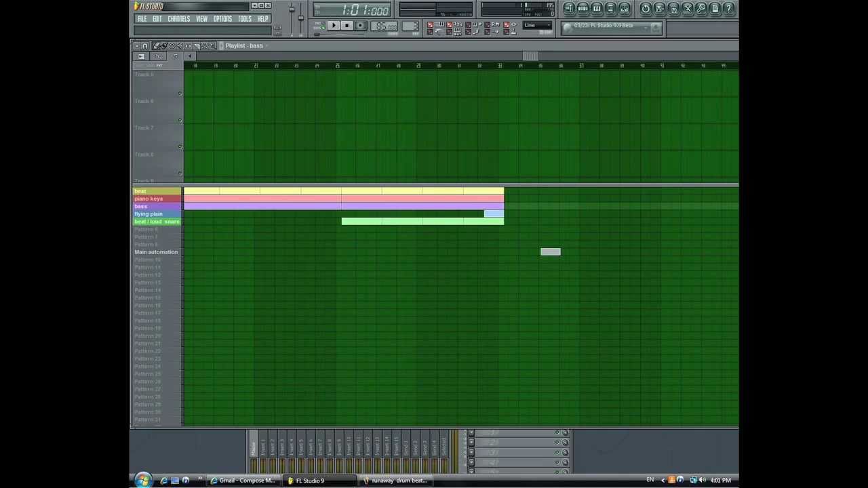Click the song time display
Screen dimensions: 868x488
point(351,9)
